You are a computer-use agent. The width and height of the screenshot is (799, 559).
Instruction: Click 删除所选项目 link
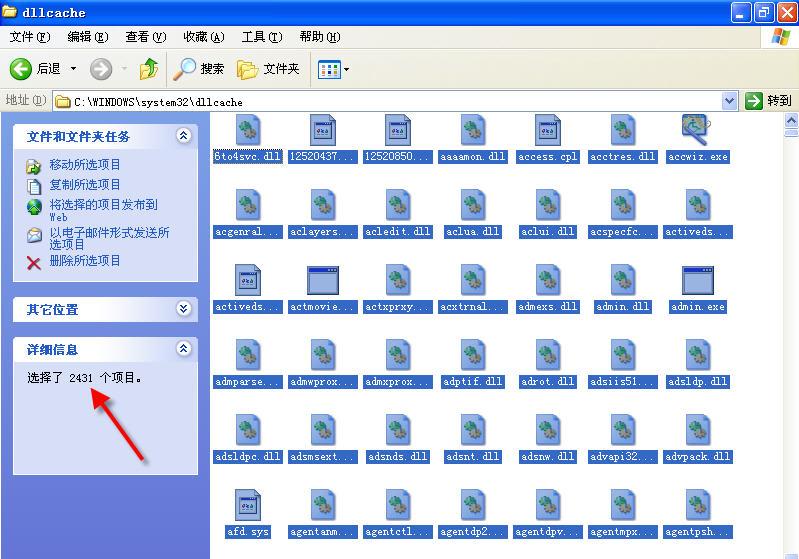(x=85, y=261)
